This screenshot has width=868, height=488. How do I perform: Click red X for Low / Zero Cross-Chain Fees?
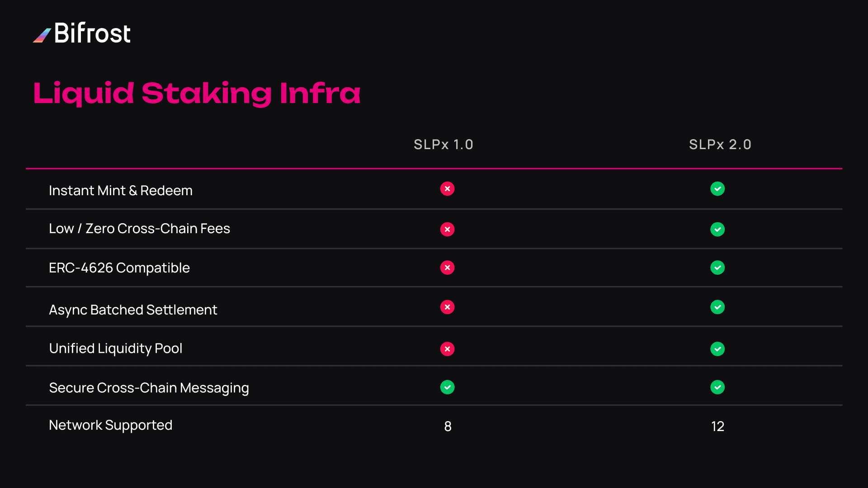click(447, 230)
